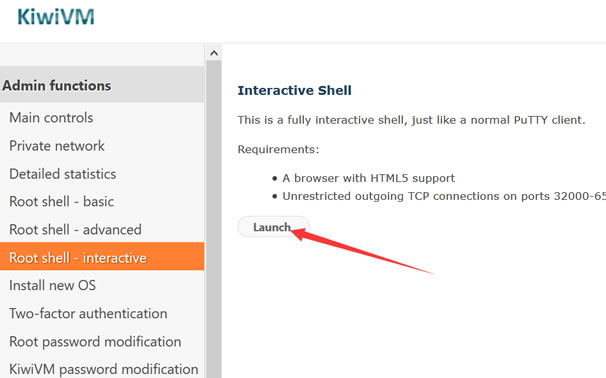The image size is (606, 378).
Task: Go to Detailed statistics
Action: 63,174
